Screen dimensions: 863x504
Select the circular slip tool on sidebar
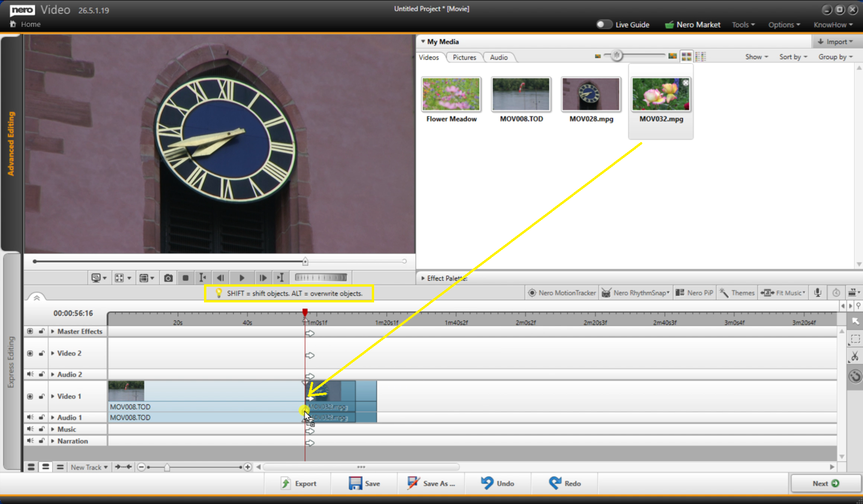855,376
